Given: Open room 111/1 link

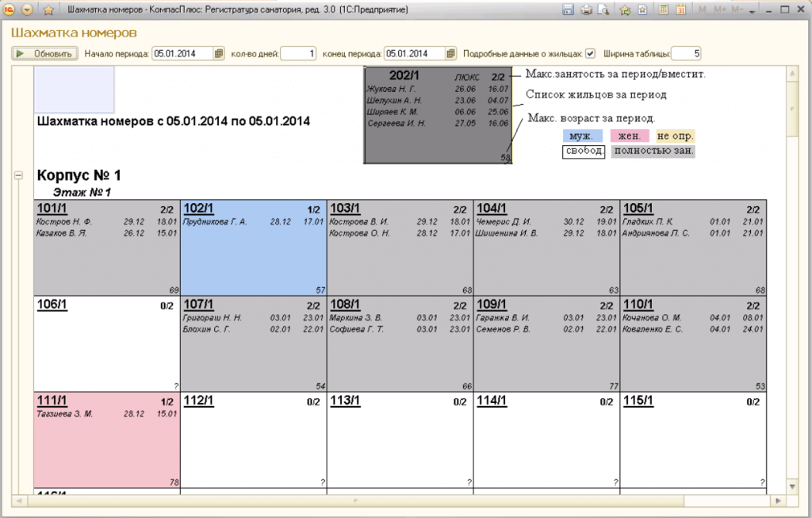Looking at the screenshot, I should [52, 401].
